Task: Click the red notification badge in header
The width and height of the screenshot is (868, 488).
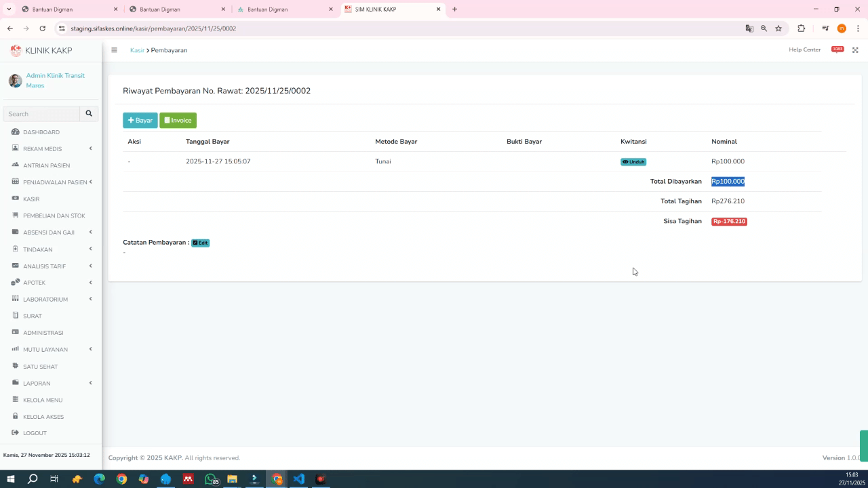Action: point(837,49)
